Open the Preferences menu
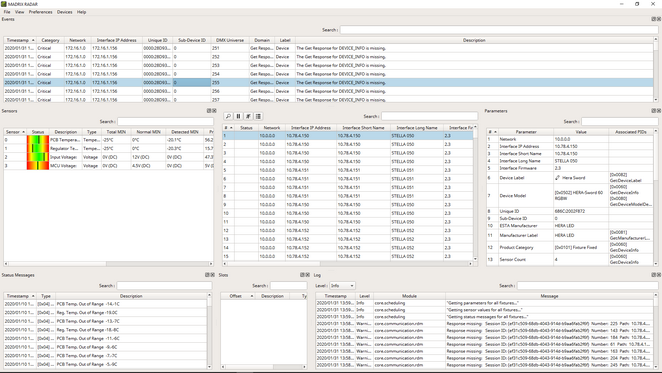Screen dimensions: 662x373 tap(41, 12)
